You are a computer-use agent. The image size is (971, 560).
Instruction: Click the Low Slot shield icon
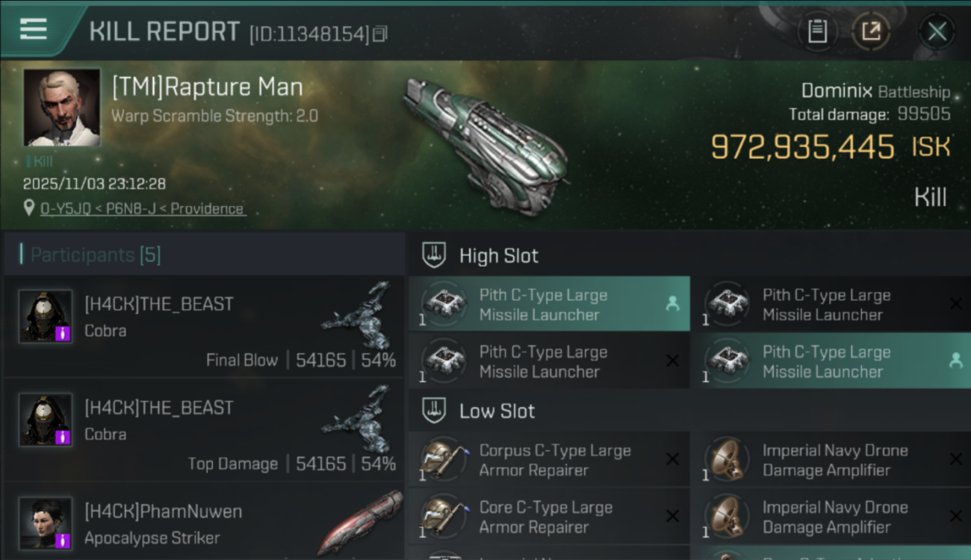pos(434,411)
